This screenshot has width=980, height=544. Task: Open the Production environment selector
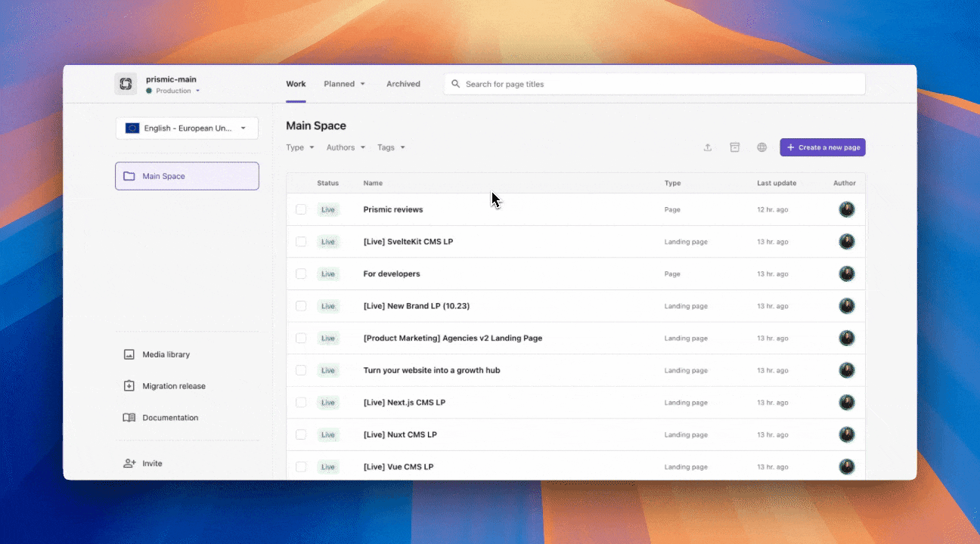(173, 90)
